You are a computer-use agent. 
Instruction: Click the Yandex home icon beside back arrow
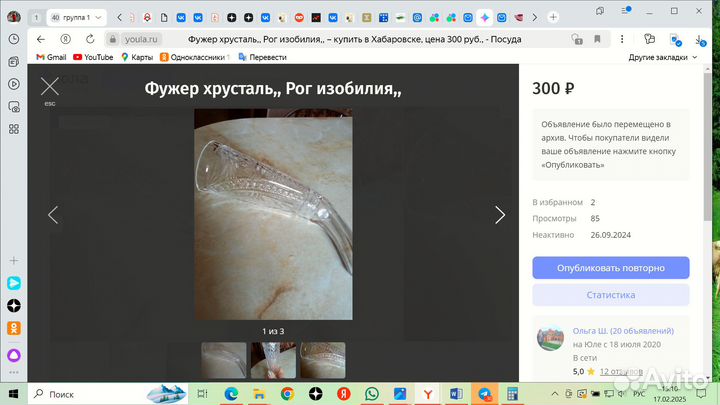(66, 39)
